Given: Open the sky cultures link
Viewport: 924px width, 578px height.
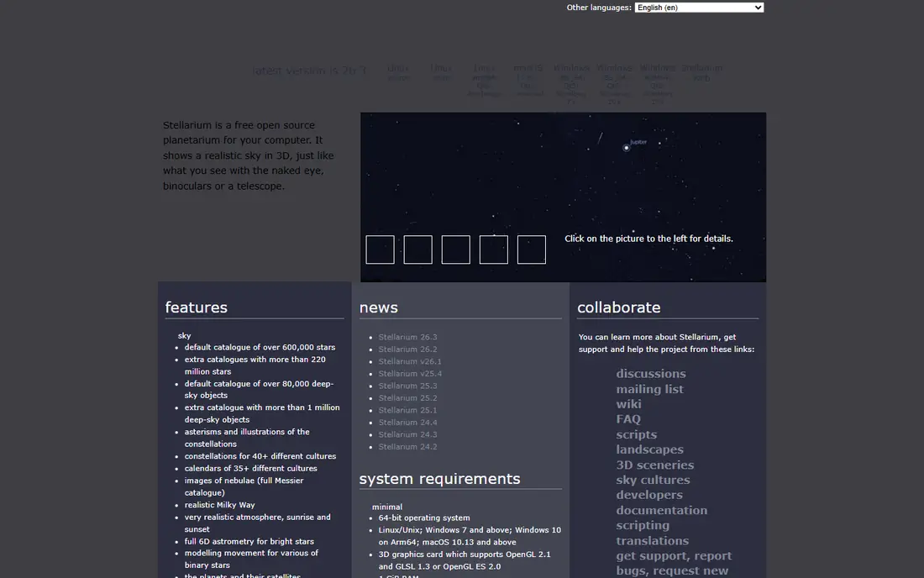Looking at the screenshot, I should (x=653, y=480).
